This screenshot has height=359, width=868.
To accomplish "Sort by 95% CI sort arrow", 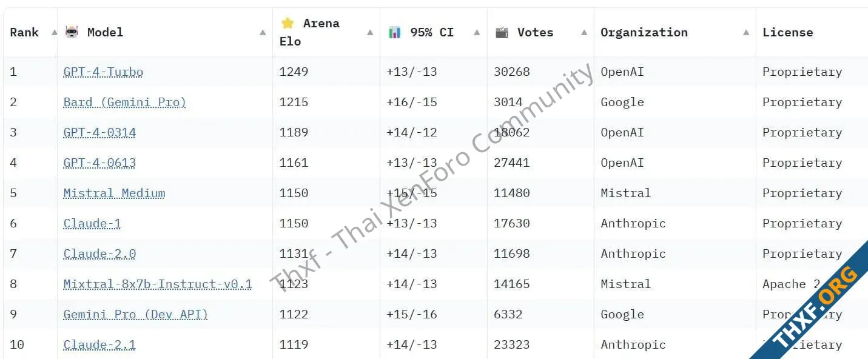I will point(477,33).
